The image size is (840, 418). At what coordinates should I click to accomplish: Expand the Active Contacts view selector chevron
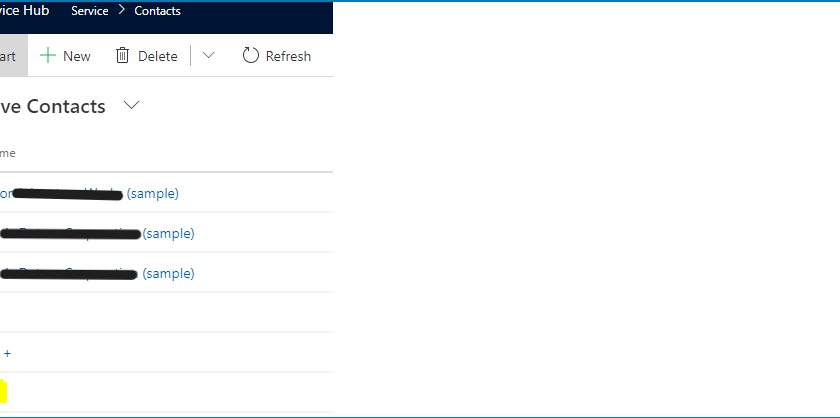point(132,105)
